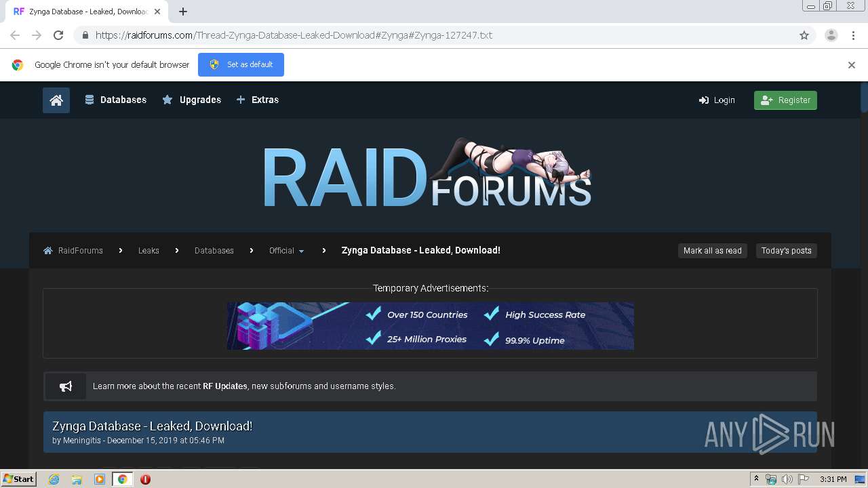Click Mark all as read button
This screenshot has width=868, height=488.
(x=713, y=251)
